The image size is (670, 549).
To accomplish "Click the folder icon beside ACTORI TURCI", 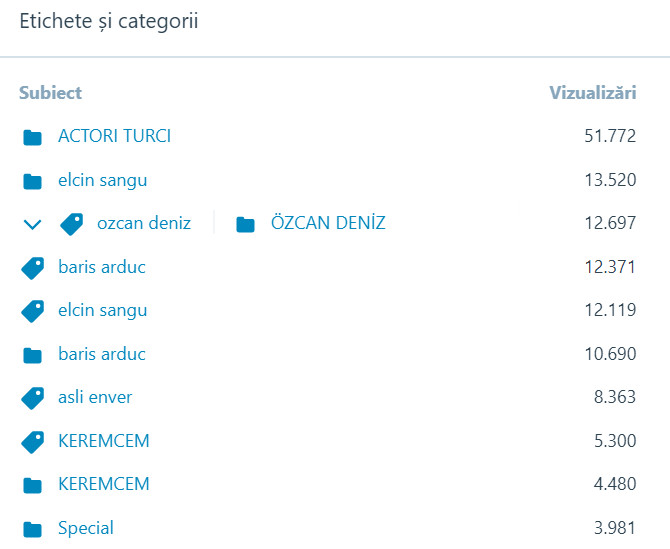I will click(33, 137).
